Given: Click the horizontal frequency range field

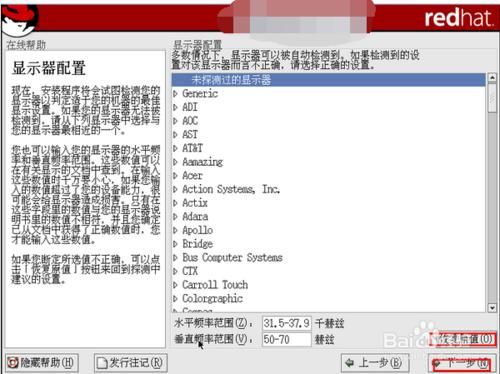Looking at the screenshot, I should [x=287, y=323].
